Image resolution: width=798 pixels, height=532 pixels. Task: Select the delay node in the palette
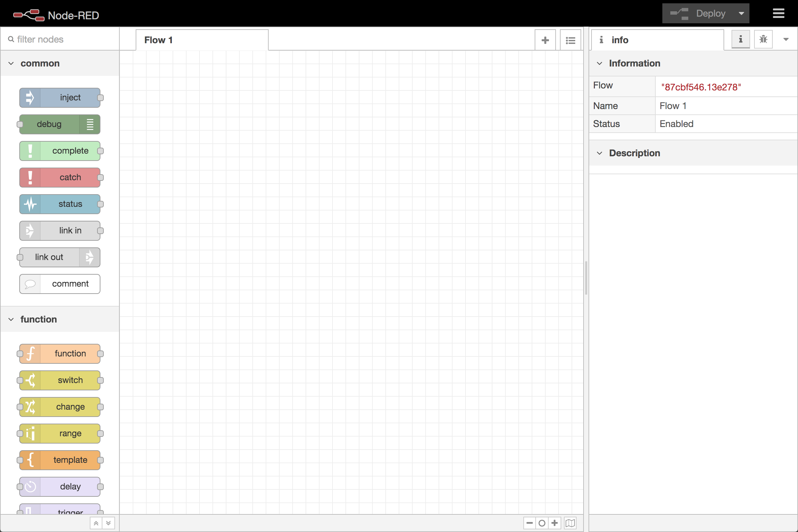point(60,486)
